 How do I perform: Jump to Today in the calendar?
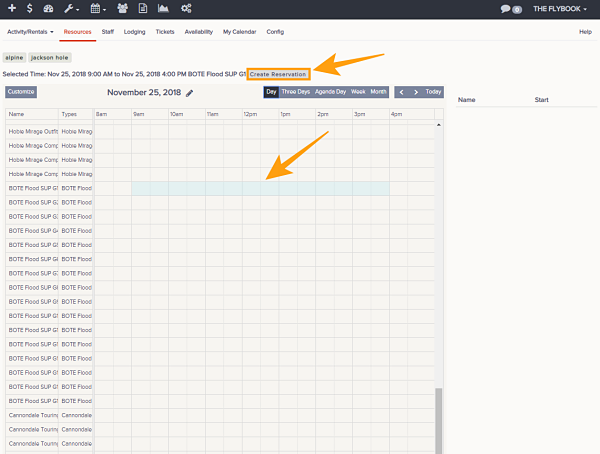pos(433,92)
